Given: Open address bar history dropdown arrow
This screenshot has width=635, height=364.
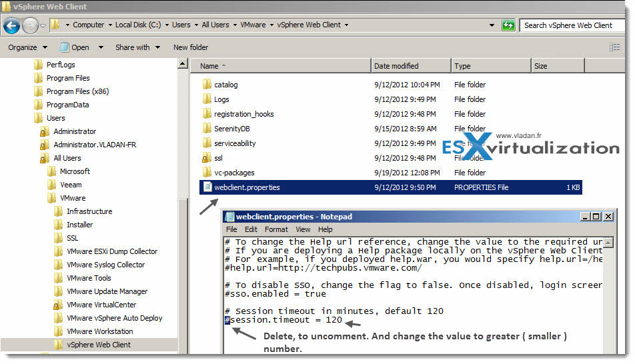Looking at the screenshot, I should click(x=492, y=25).
